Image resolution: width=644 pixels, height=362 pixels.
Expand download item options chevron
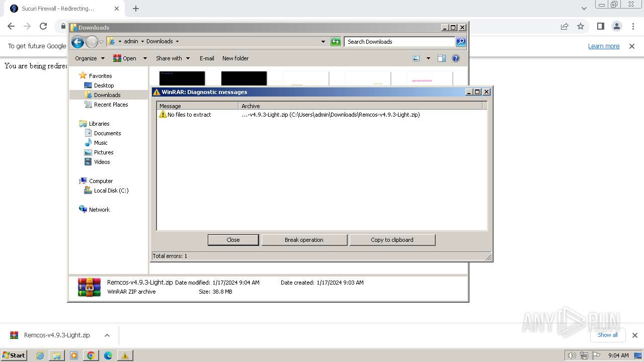click(107, 335)
